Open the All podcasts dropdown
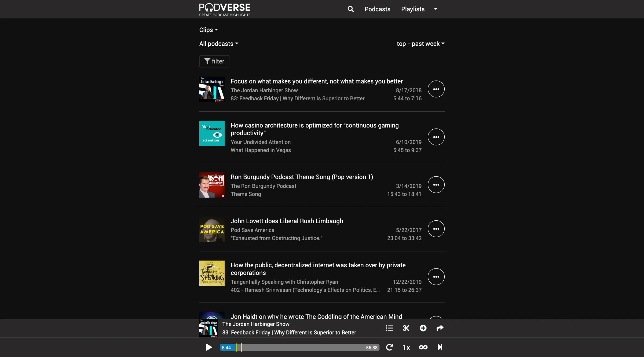644x357 pixels. (x=218, y=43)
